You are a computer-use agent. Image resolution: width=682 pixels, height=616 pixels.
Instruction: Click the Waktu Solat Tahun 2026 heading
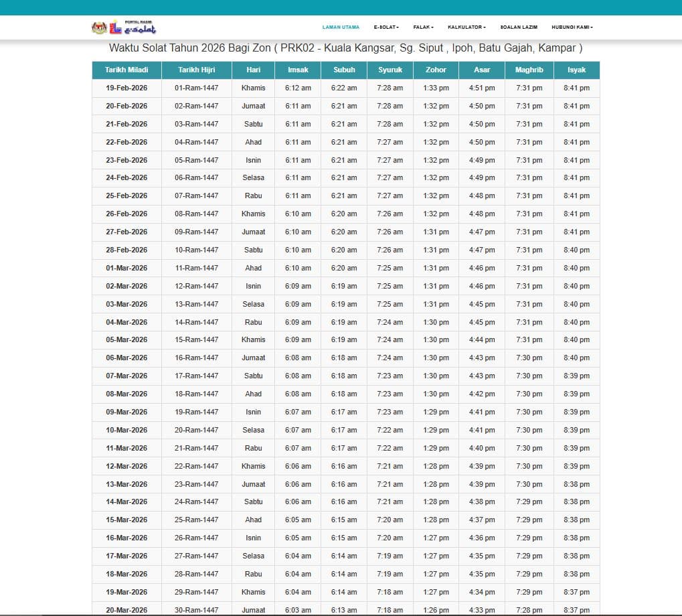click(x=345, y=48)
